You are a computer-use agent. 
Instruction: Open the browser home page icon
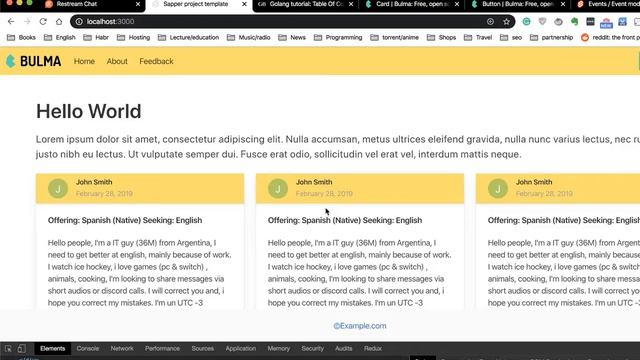coord(59,22)
